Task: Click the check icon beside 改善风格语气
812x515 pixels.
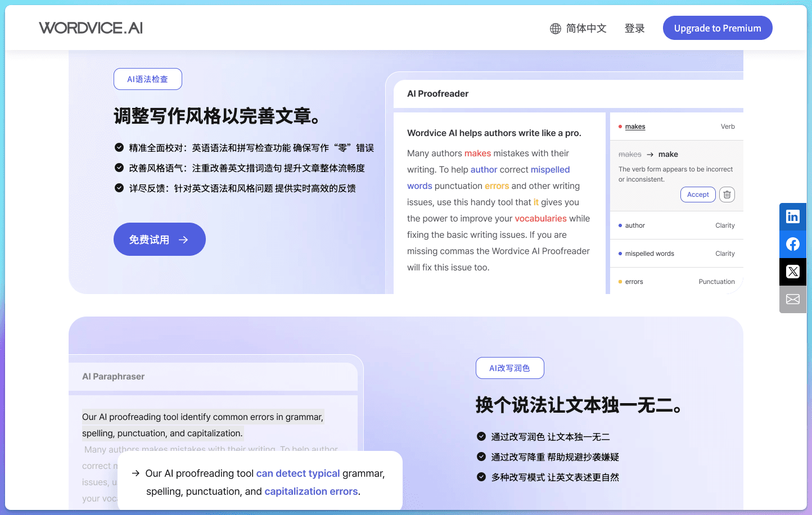Action: click(x=119, y=168)
